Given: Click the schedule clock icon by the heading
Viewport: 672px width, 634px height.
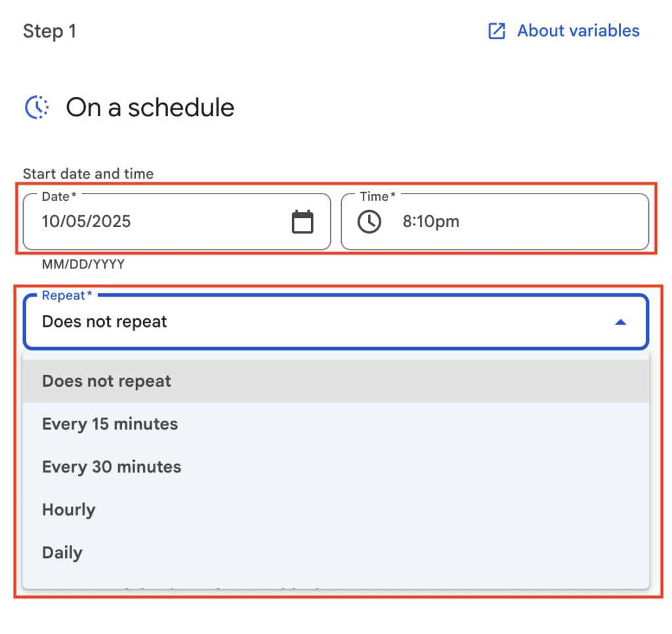Looking at the screenshot, I should pyautogui.click(x=37, y=107).
